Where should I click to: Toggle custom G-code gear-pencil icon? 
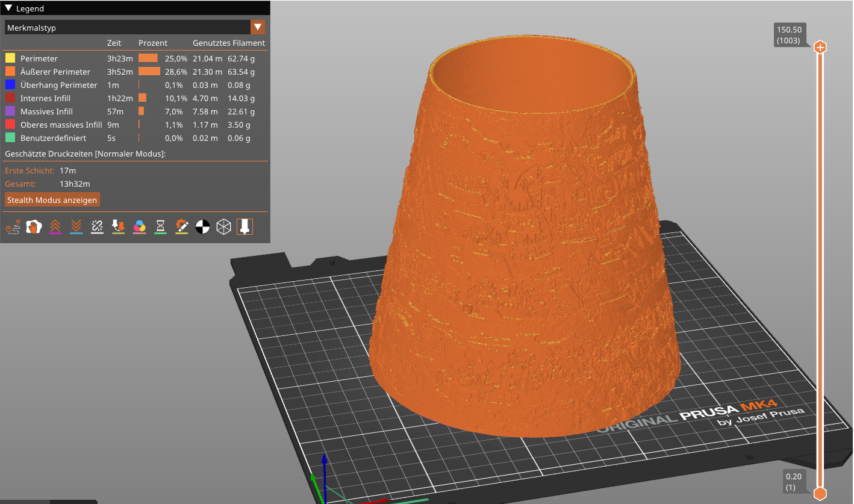[x=181, y=227]
